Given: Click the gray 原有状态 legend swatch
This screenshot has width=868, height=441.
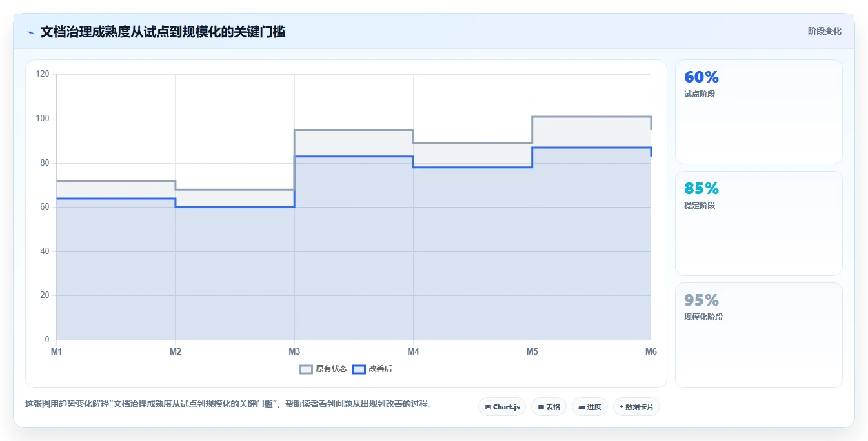Looking at the screenshot, I should (x=307, y=369).
